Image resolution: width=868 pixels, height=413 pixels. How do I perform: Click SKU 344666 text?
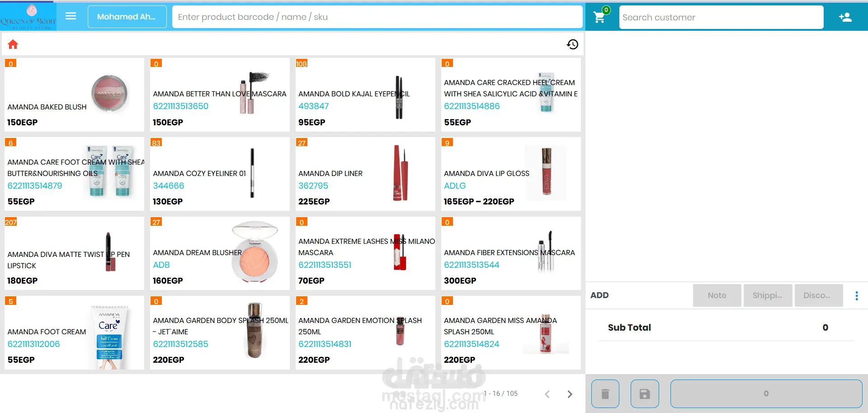tap(169, 185)
